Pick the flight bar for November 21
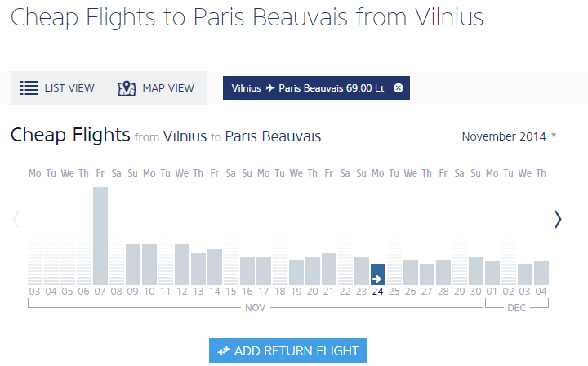 (329, 269)
